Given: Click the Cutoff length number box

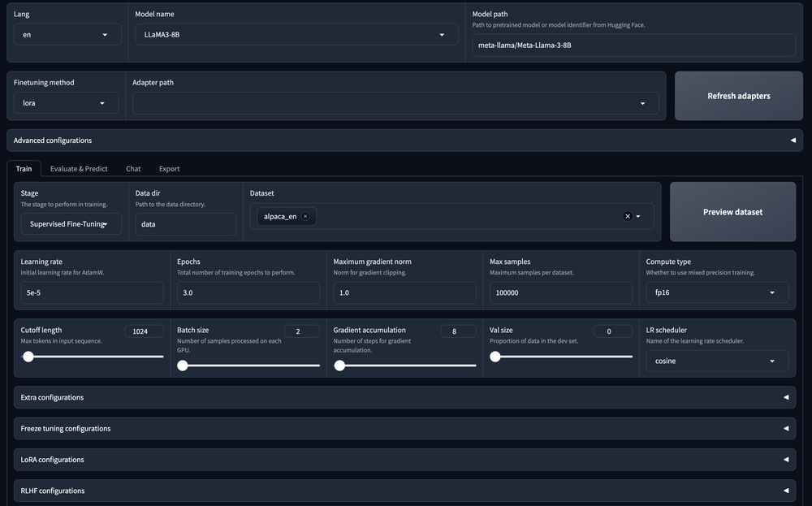Looking at the screenshot, I should point(144,331).
